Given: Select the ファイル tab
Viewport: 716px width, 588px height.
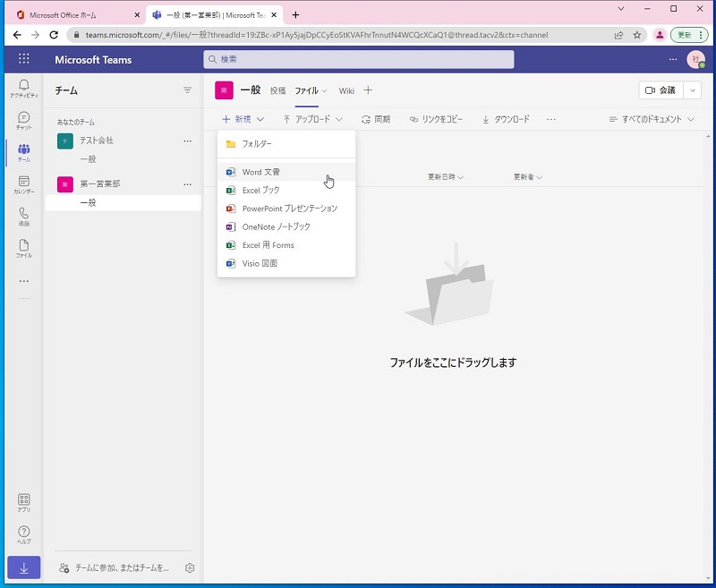Looking at the screenshot, I should tap(306, 90).
